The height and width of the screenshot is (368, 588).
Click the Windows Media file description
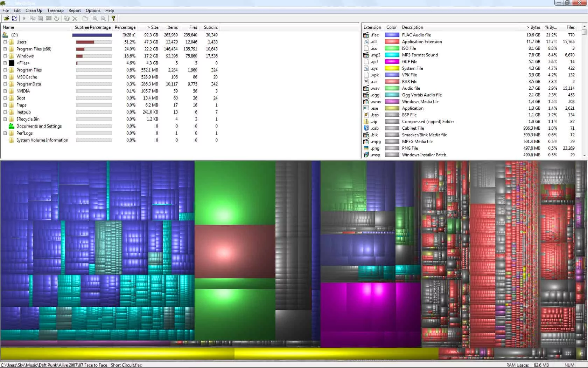(x=420, y=102)
